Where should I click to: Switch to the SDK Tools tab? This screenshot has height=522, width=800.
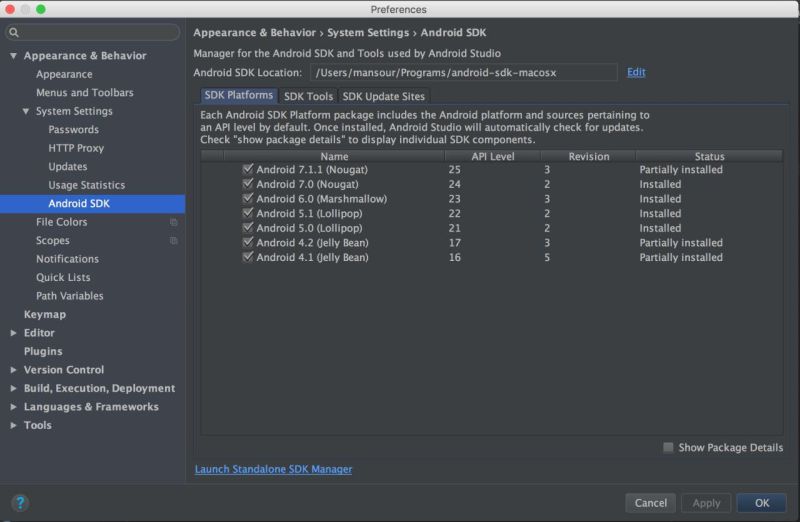308,96
